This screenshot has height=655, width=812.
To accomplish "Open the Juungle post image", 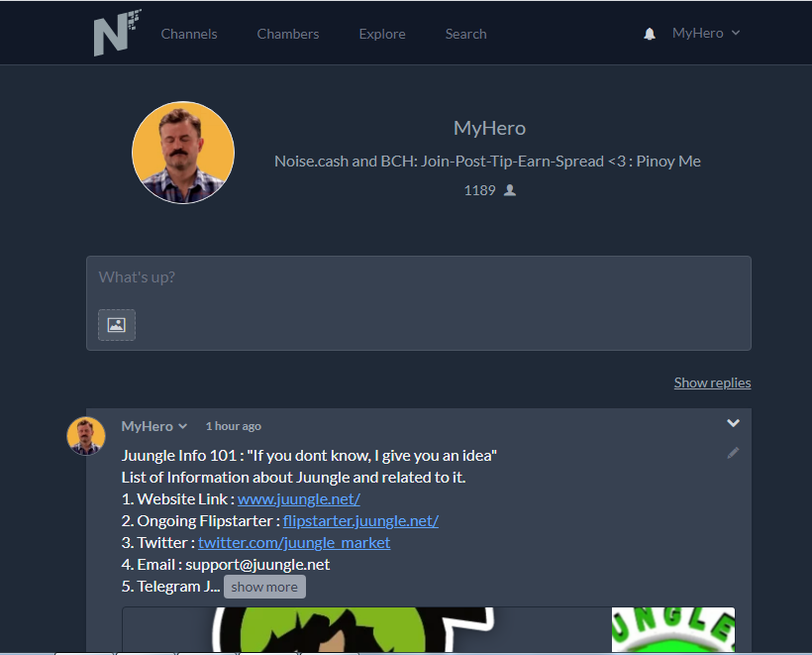I will pos(428,629).
